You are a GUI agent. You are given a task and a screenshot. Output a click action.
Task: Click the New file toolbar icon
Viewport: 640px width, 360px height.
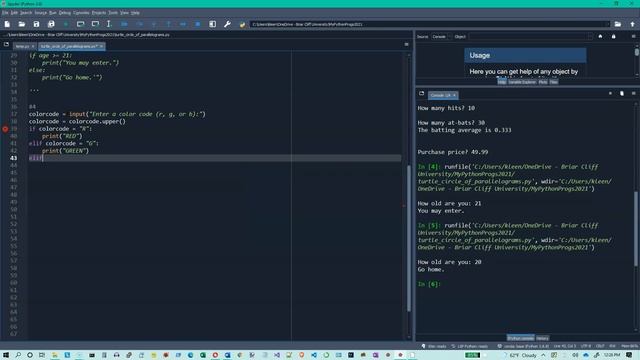tap(7, 24)
